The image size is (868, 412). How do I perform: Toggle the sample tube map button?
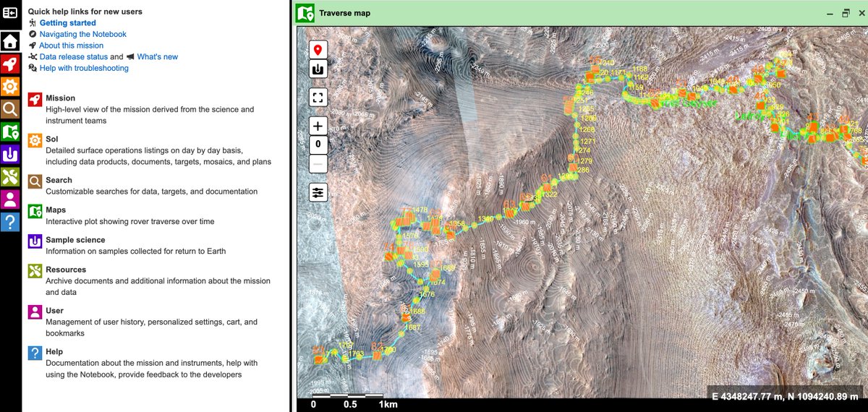point(318,69)
